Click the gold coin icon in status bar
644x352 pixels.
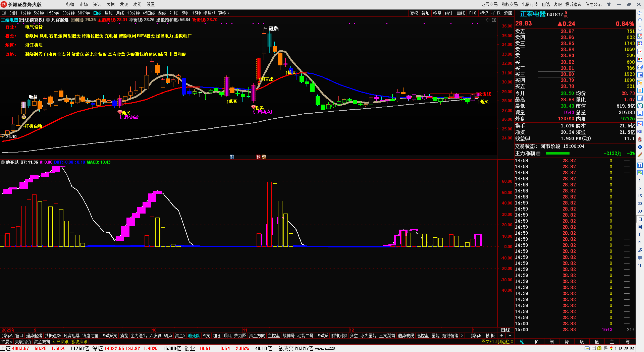(x=599, y=349)
